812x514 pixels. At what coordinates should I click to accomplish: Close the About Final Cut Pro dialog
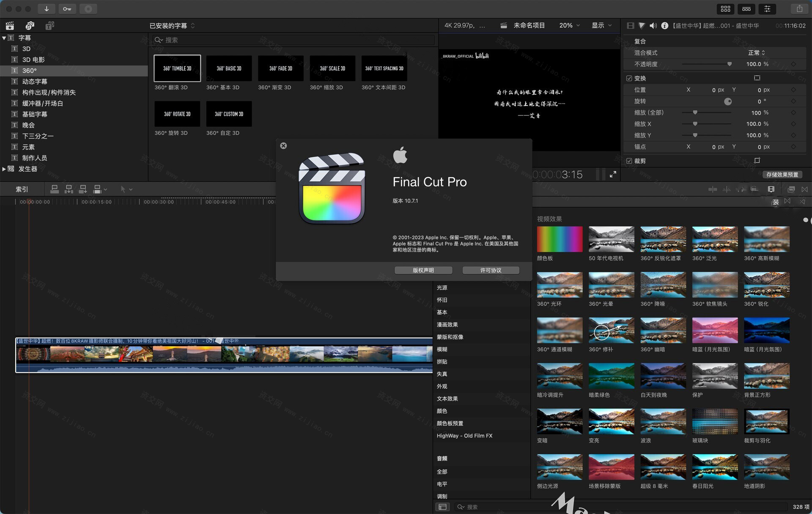point(283,146)
